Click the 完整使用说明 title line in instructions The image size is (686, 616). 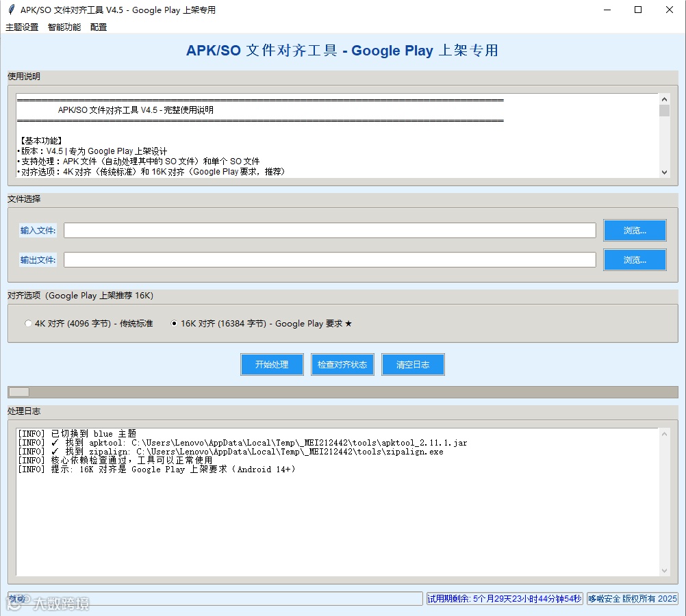coord(136,110)
